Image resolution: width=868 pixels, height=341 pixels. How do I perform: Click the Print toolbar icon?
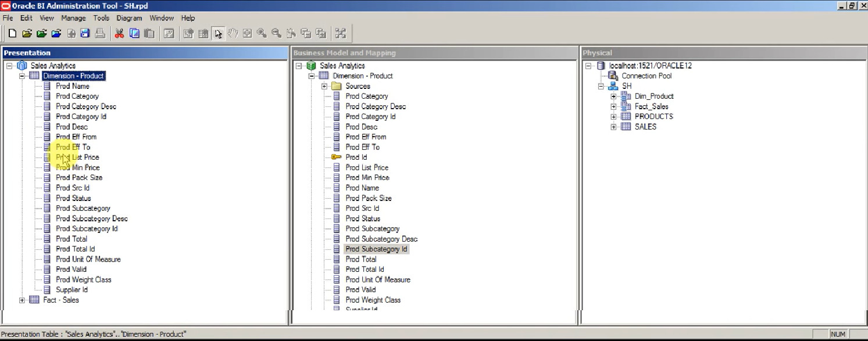(100, 33)
